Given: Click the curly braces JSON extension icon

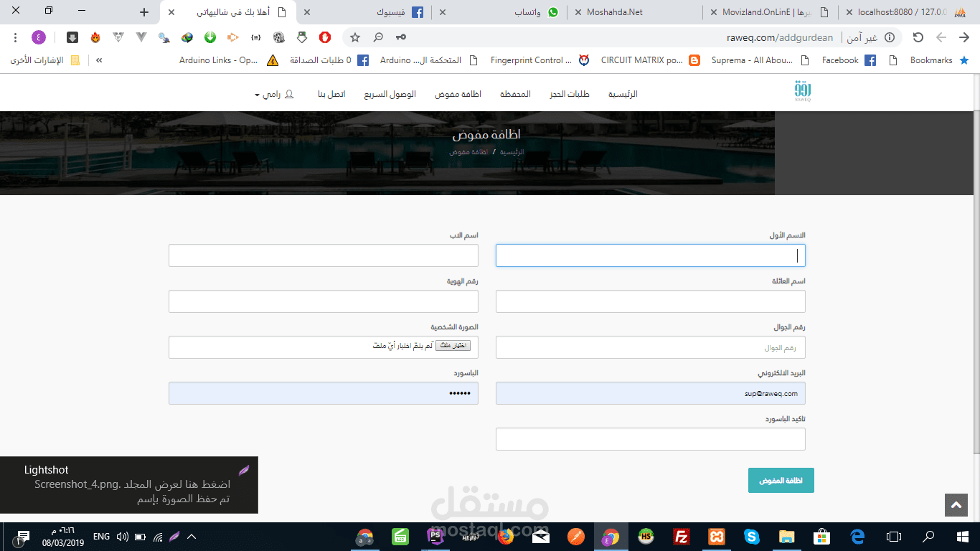Looking at the screenshot, I should coord(255,37).
